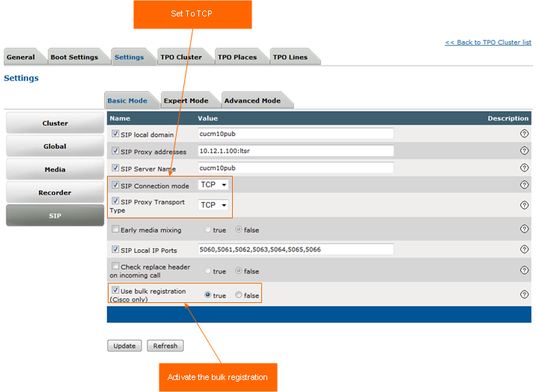This screenshot has width=536, height=392.
Task: Toggle the SIP Local IP Ports checkbox
Action: 115,249
